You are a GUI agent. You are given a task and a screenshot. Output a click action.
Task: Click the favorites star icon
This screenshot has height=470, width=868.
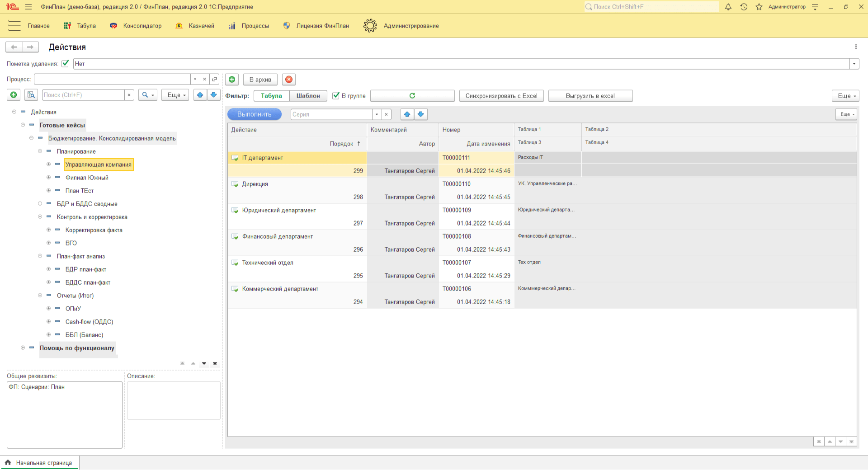759,7
